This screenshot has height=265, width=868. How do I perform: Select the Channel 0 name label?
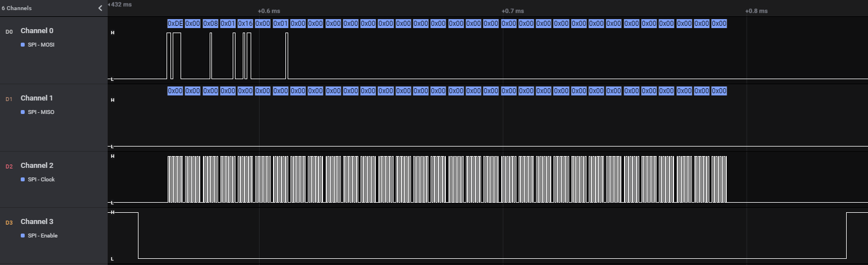click(37, 30)
